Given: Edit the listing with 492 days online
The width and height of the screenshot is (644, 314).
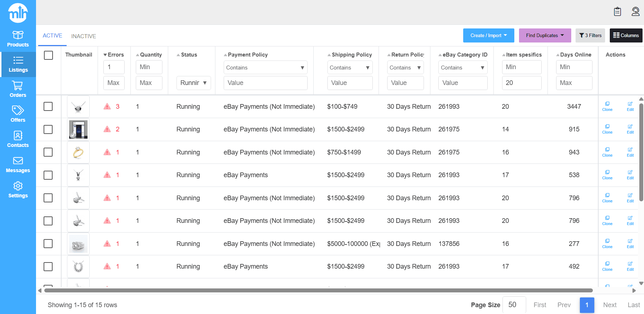Looking at the screenshot, I should (x=630, y=266).
